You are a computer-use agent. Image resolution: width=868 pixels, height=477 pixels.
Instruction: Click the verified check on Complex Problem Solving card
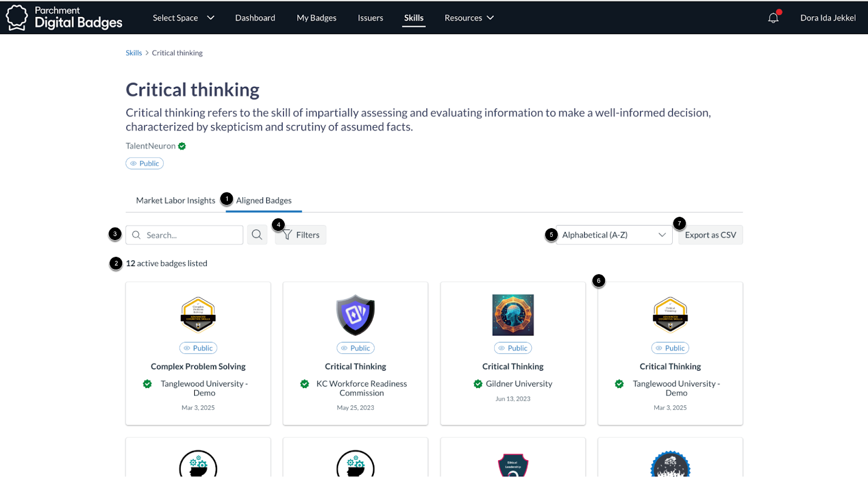pyautogui.click(x=148, y=384)
